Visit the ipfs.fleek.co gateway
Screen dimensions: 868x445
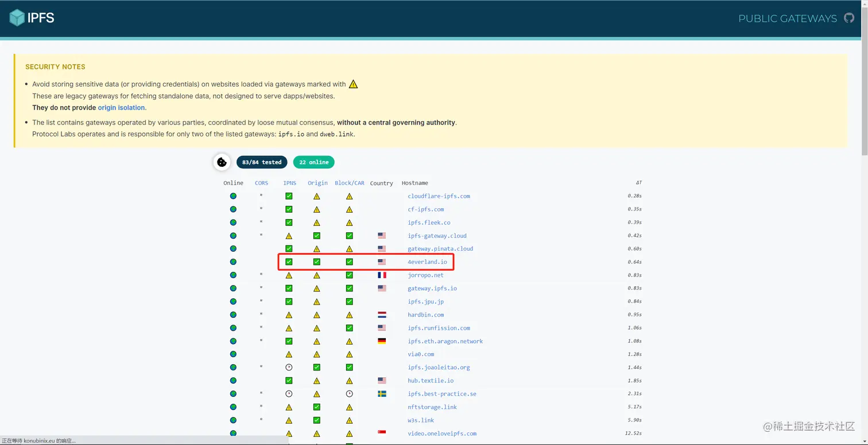coord(429,222)
